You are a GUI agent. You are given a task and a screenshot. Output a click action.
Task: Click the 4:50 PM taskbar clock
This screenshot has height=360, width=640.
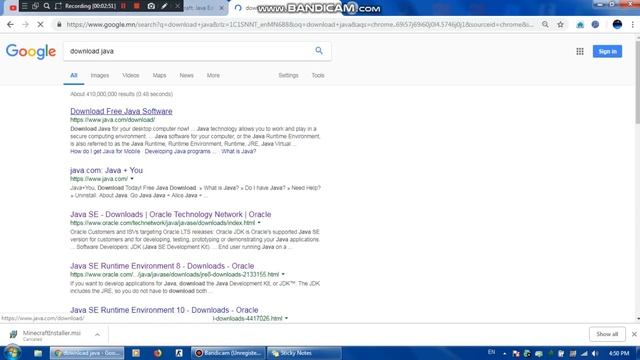click(619, 353)
